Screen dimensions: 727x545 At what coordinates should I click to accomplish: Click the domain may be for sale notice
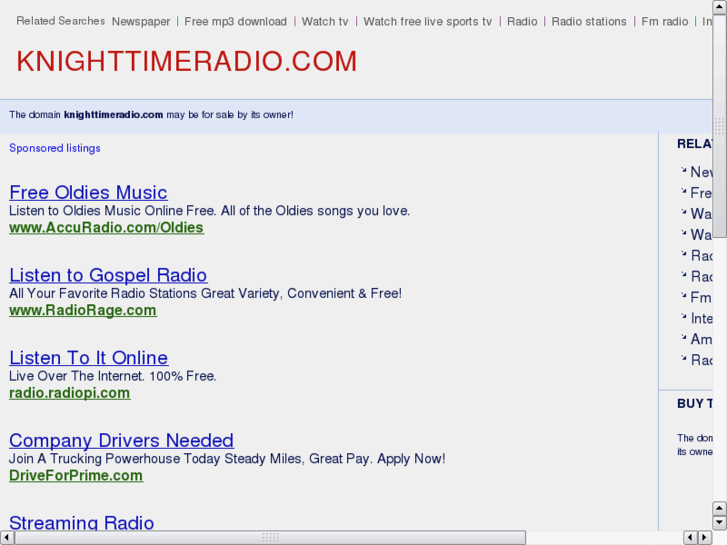151,115
